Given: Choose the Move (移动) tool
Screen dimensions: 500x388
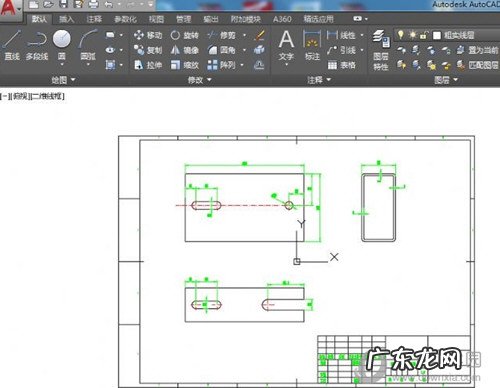Looking at the screenshot, I should point(148,35).
